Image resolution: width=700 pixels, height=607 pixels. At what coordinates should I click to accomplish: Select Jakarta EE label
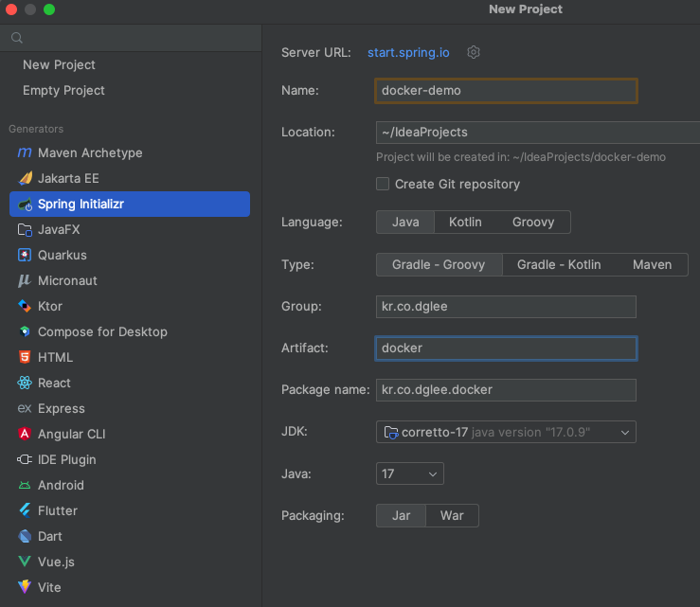coord(68,178)
